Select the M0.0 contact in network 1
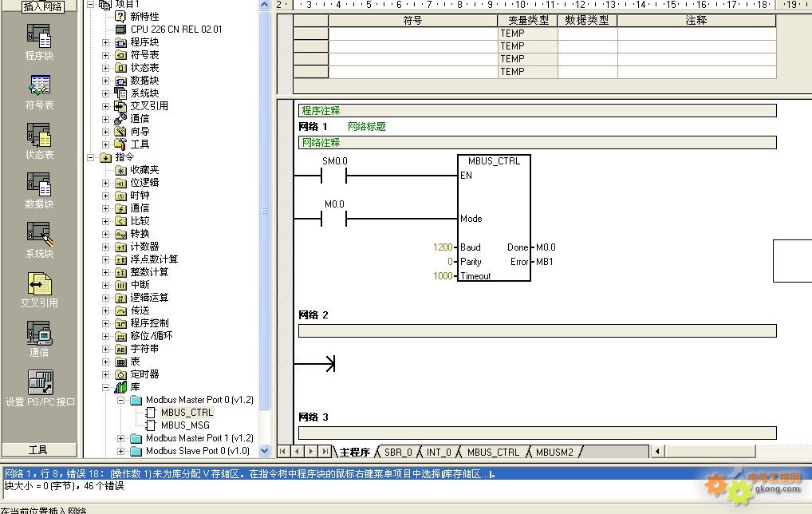The image size is (812, 514). point(334,219)
